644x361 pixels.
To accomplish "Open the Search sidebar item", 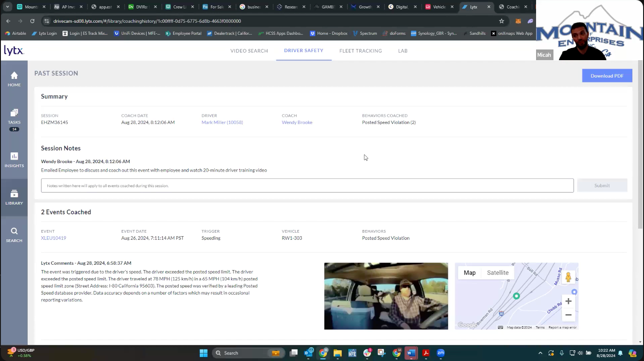I will (x=14, y=235).
